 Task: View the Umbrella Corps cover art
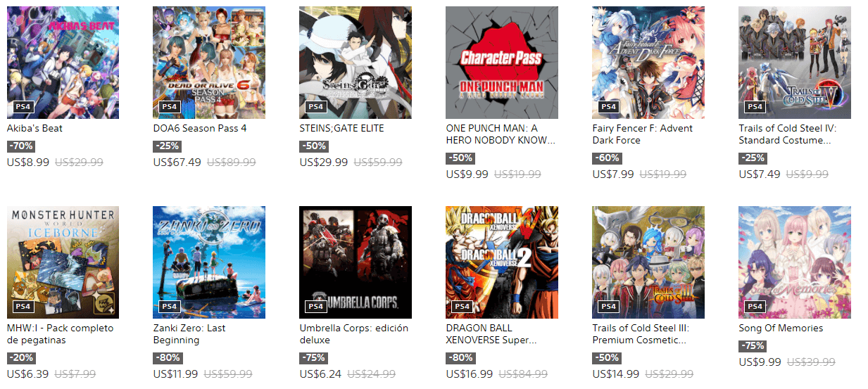click(356, 262)
